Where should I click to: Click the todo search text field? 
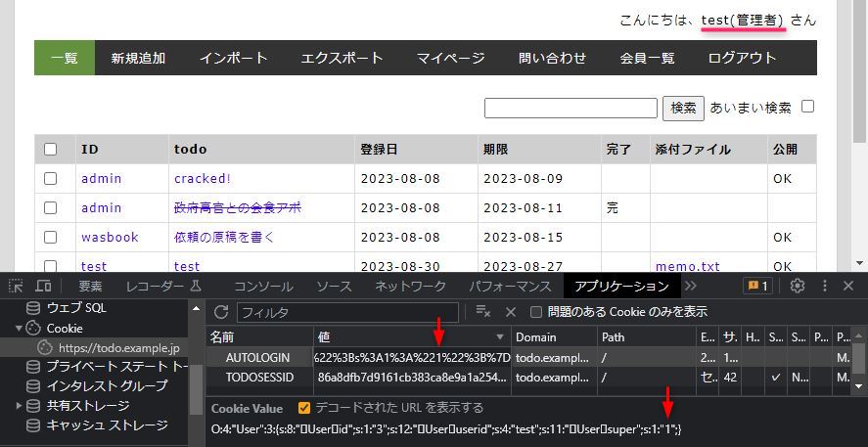pos(571,108)
